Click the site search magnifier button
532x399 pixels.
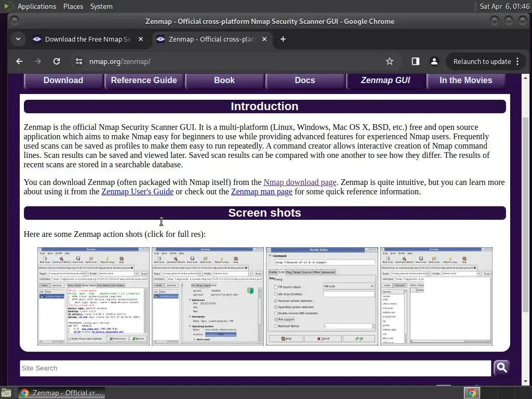coord(501,368)
